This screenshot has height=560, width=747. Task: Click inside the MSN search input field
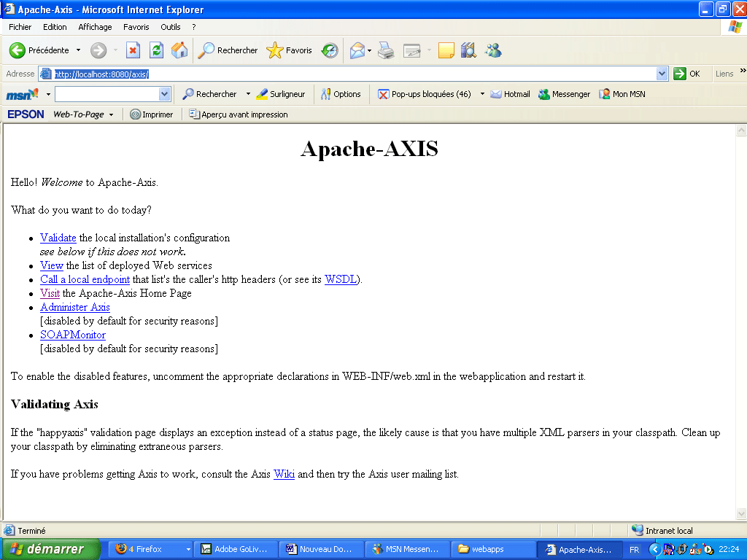(x=106, y=94)
